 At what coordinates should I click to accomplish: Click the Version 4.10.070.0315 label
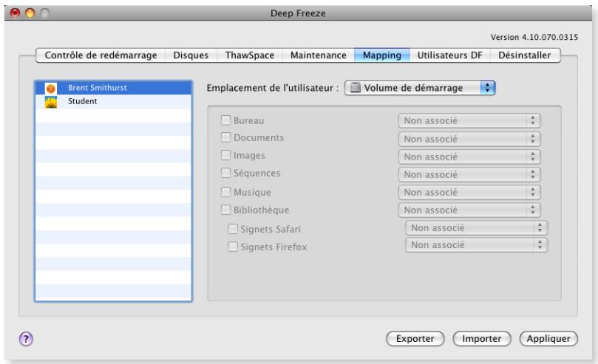[534, 38]
